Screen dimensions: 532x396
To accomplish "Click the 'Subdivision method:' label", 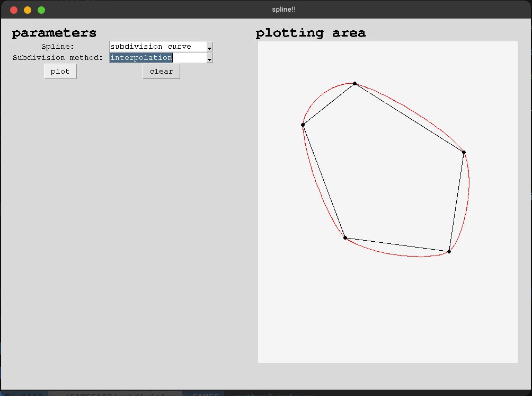I will (x=58, y=58).
